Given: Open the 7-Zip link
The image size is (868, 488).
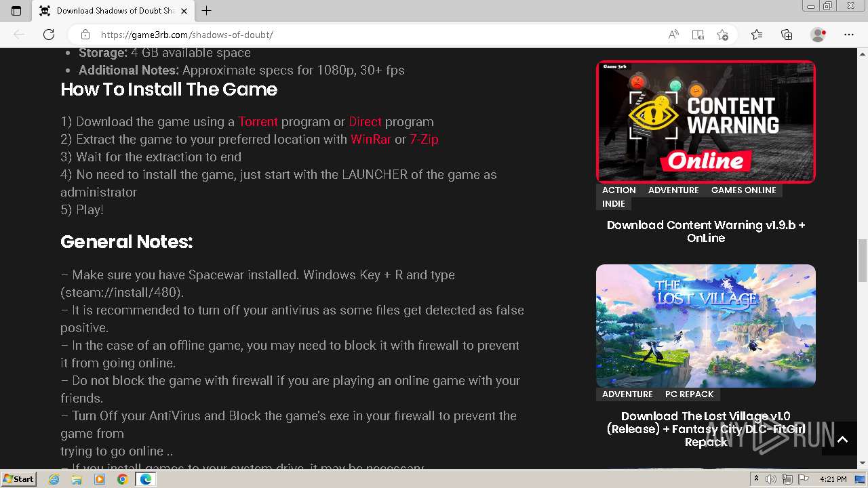Looking at the screenshot, I should coord(424,140).
